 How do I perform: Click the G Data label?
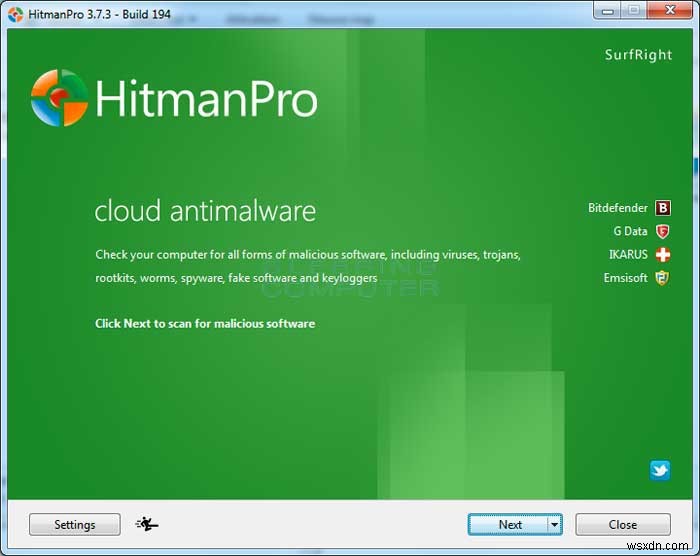coord(630,231)
